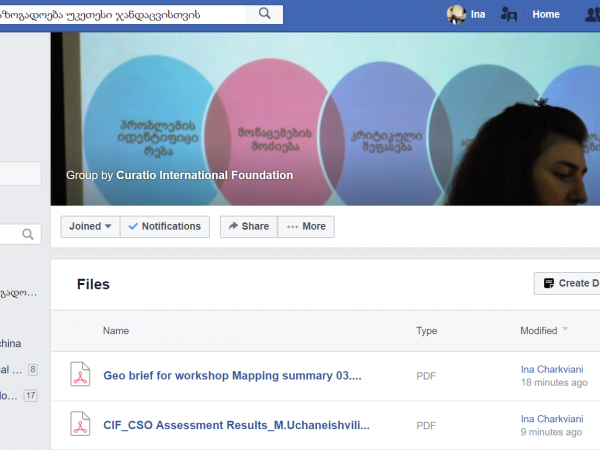The image size is (600, 450).
Task: Click PDF icon for CIF_CSO Assessment file
Action: click(x=80, y=424)
